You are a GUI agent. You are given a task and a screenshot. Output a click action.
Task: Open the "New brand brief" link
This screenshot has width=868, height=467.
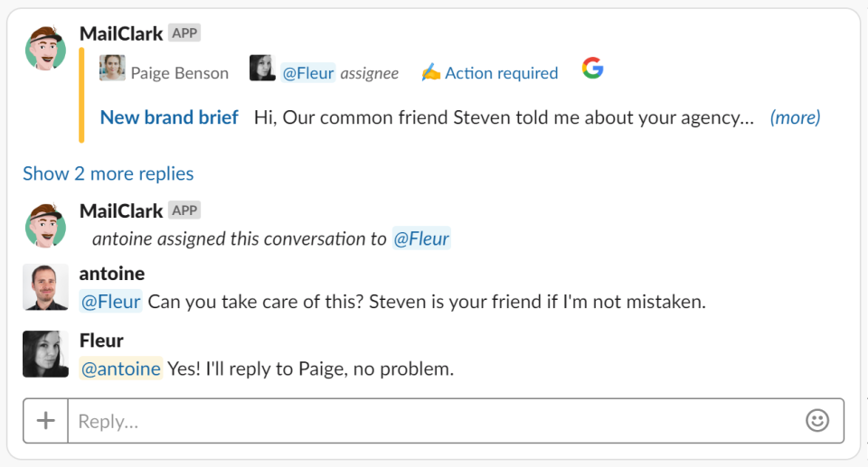169,117
